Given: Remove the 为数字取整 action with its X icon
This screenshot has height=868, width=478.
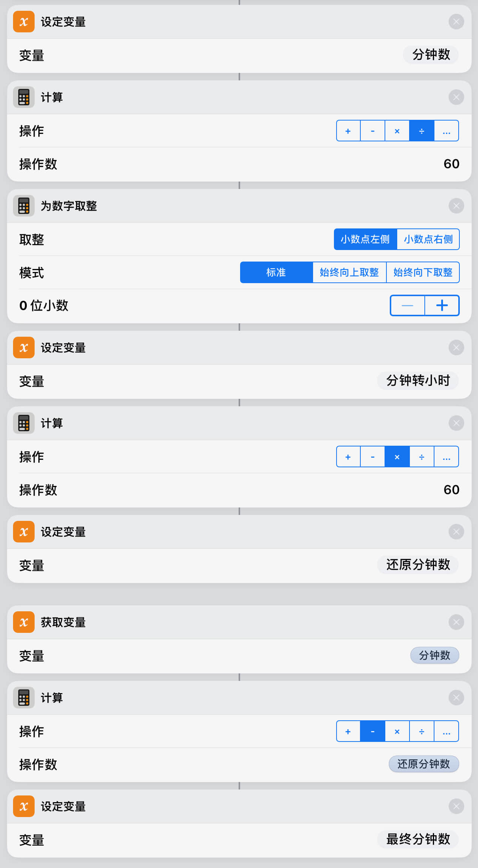Looking at the screenshot, I should pyautogui.click(x=456, y=206).
